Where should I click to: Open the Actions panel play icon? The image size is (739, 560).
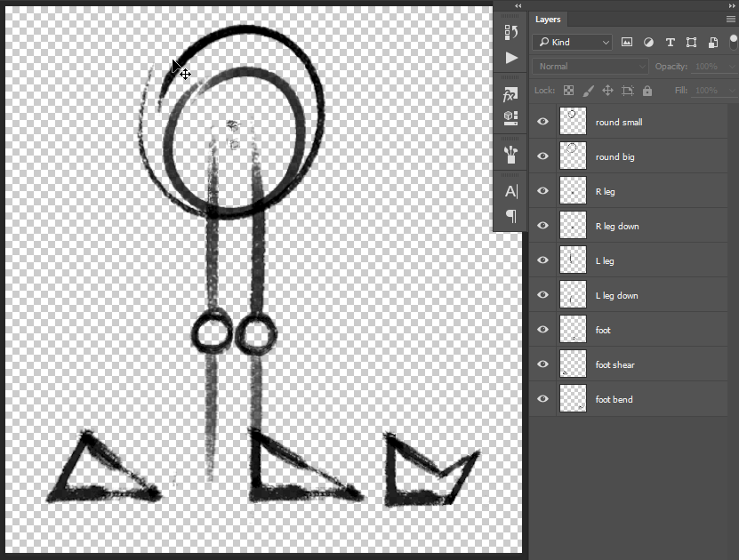(510, 58)
